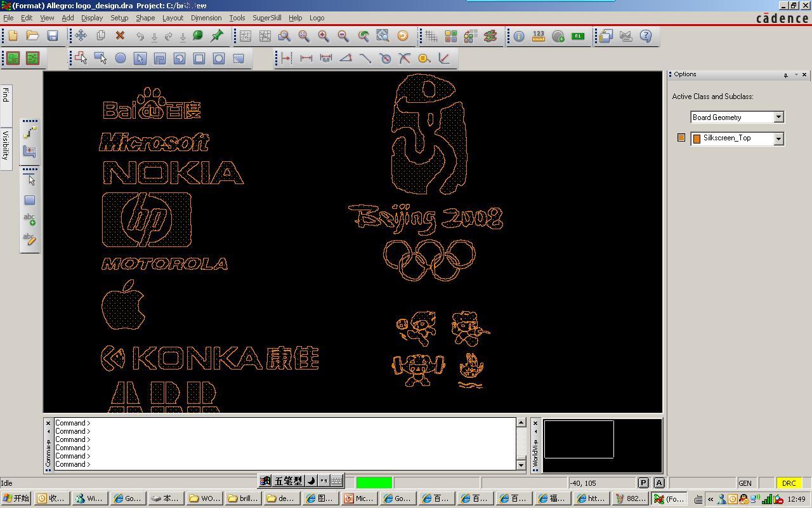
Task: Click the Zoom Previous icon
Action: 363,36
